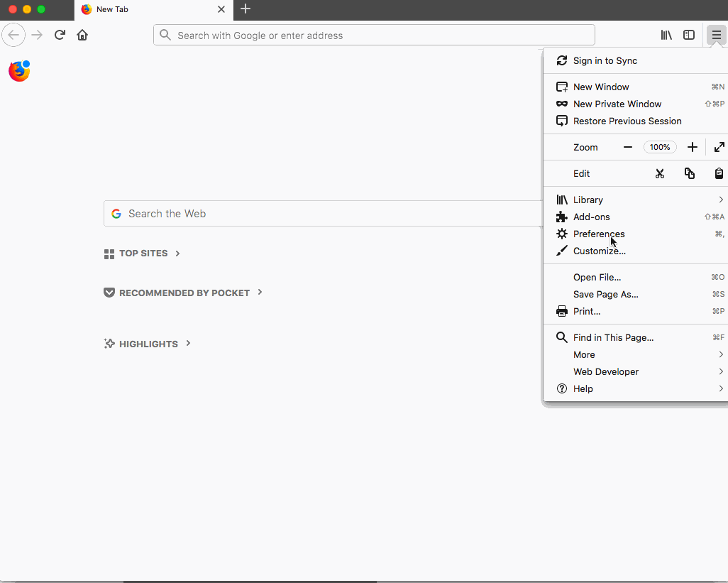Click the Paste clipboard icon
The width and height of the screenshot is (728, 583).
(719, 173)
